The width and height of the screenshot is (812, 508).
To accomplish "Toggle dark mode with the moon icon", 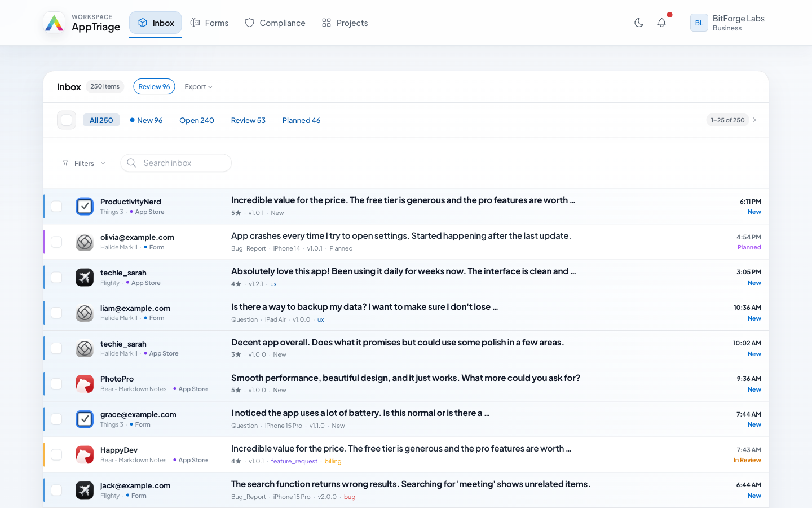I will [638, 23].
